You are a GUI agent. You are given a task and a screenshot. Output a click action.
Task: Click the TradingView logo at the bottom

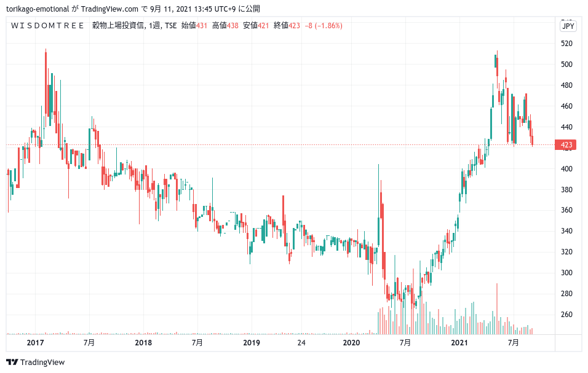[x=36, y=362]
